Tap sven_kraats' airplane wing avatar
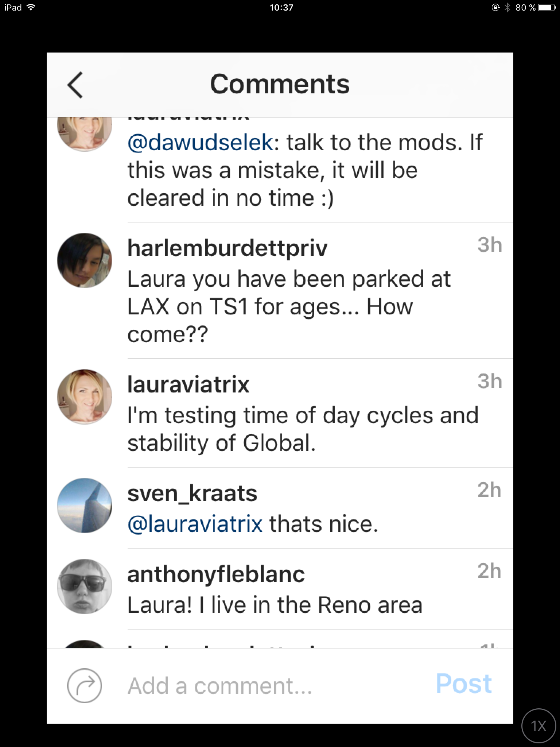 click(85, 506)
